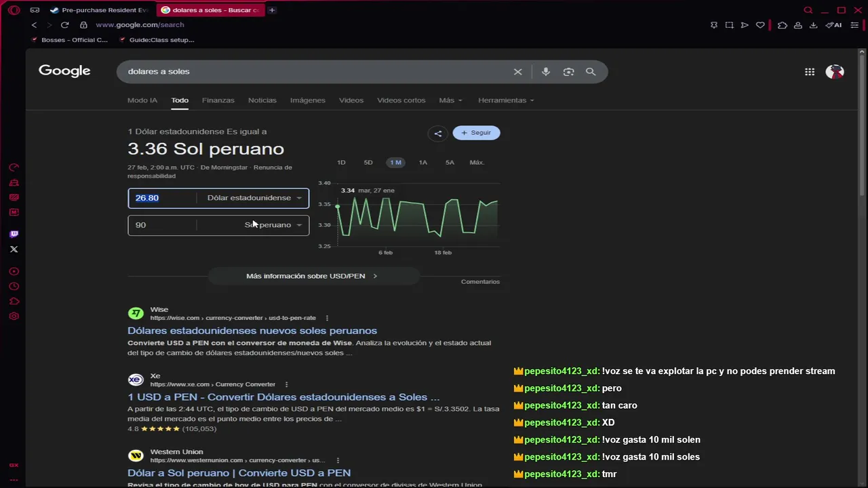Open the Comentarios feedback link
This screenshot has width=868, height=488.
[480, 282]
